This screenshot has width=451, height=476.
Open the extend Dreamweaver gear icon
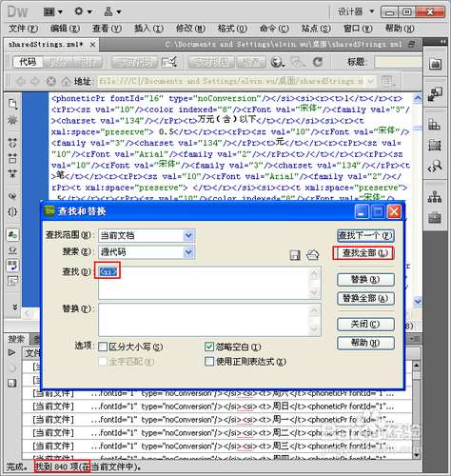pos(83,12)
